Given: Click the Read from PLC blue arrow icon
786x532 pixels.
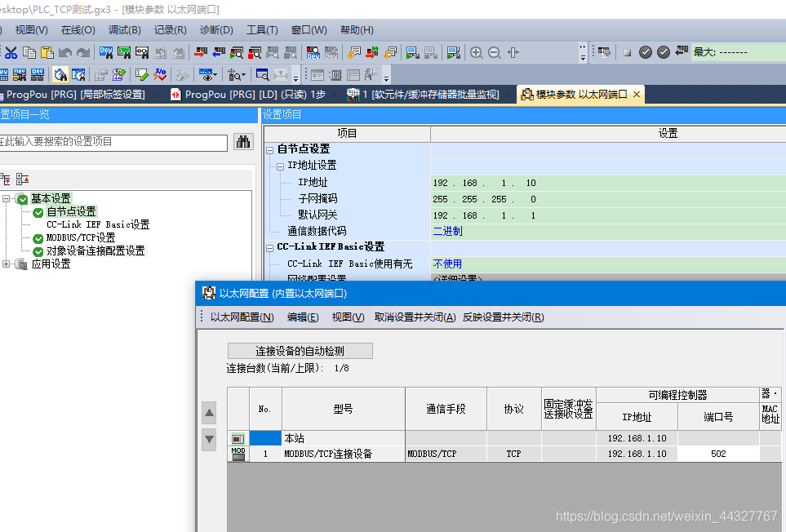Looking at the screenshot, I should (219, 52).
